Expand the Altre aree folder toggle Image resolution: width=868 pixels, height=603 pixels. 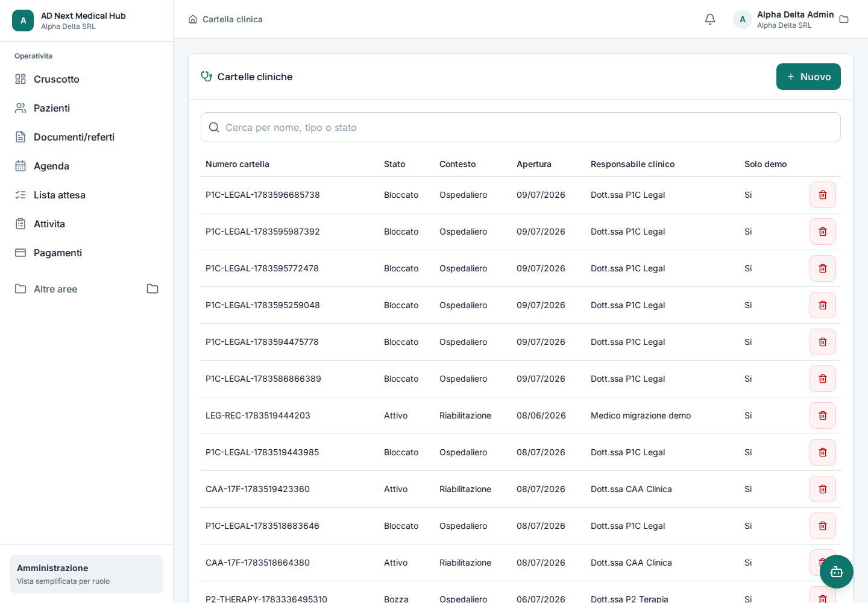(x=153, y=289)
